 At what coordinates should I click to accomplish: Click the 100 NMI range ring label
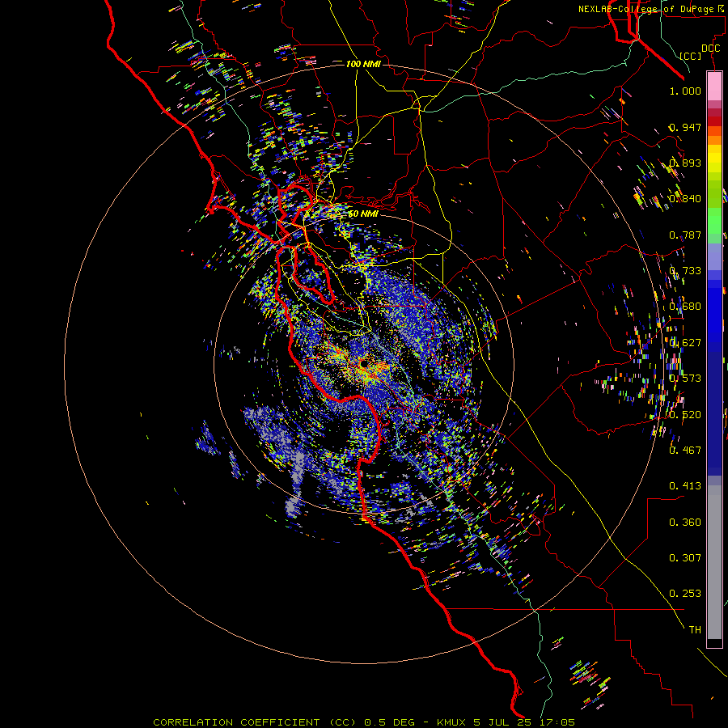[x=363, y=64]
